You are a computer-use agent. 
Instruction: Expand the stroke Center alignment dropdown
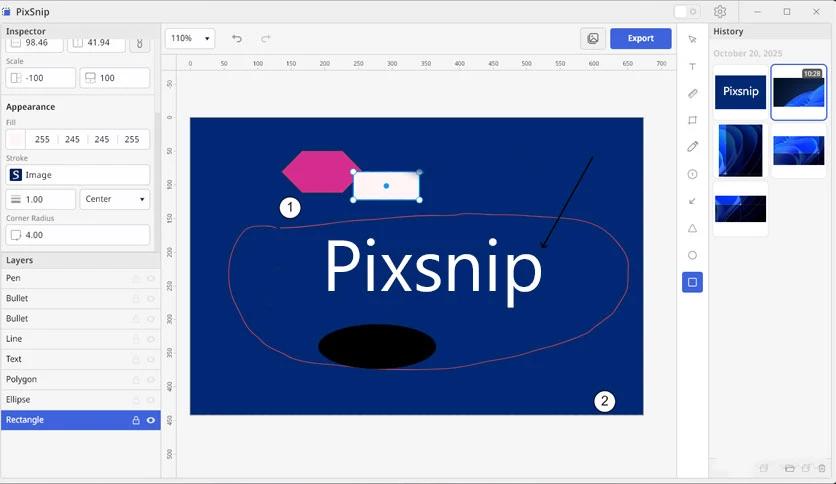pos(114,199)
